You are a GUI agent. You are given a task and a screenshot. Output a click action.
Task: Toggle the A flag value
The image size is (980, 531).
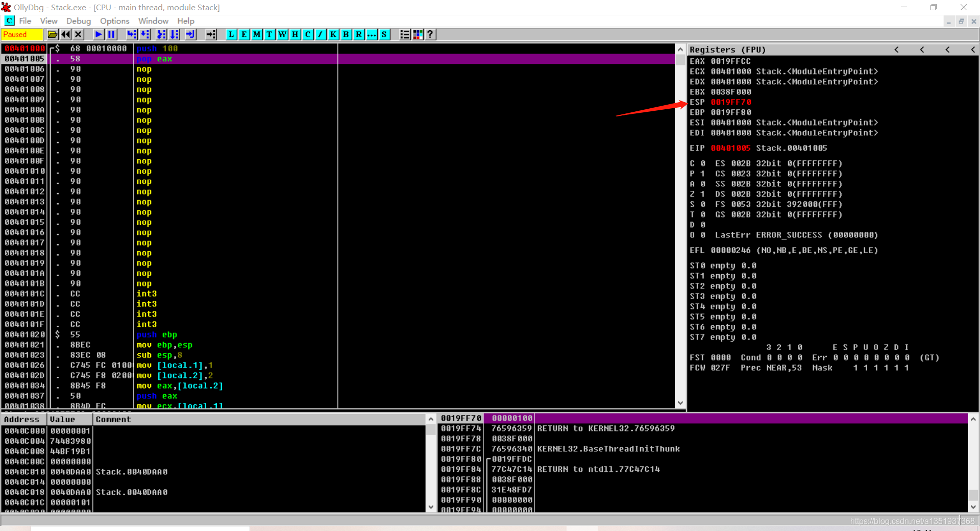point(703,184)
